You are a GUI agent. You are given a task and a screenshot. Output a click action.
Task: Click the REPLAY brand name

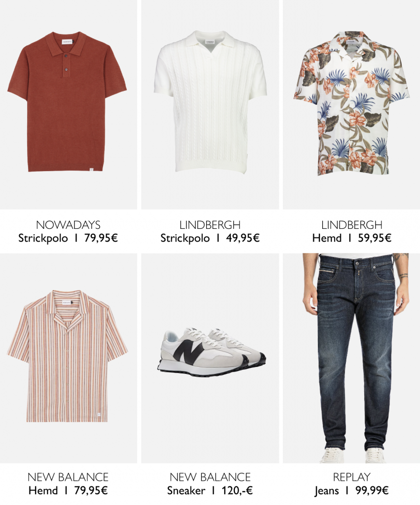[352, 477]
